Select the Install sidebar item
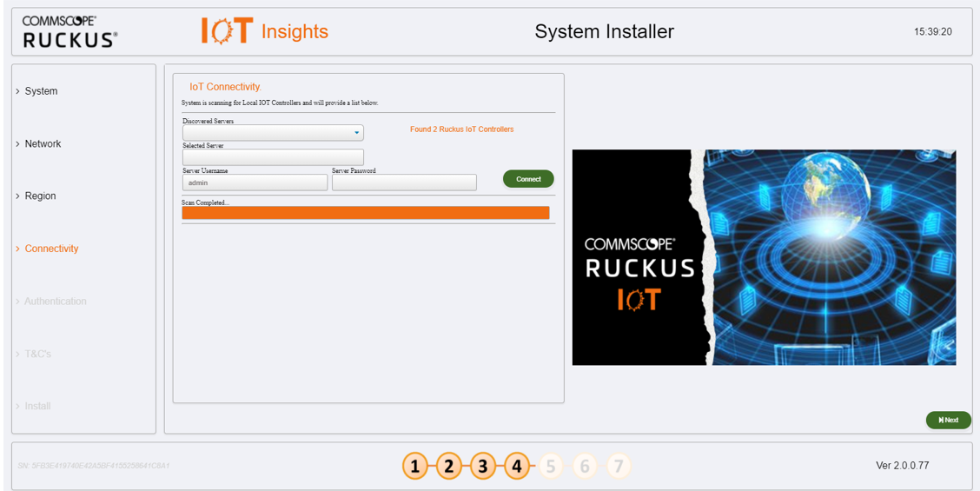This screenshot has width=980, height=491. coord(37,406)
